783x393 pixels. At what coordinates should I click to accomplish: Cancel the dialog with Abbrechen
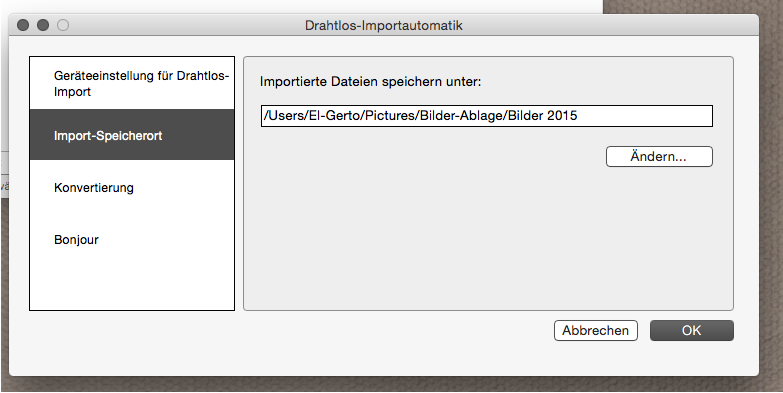tap(595, 330)
